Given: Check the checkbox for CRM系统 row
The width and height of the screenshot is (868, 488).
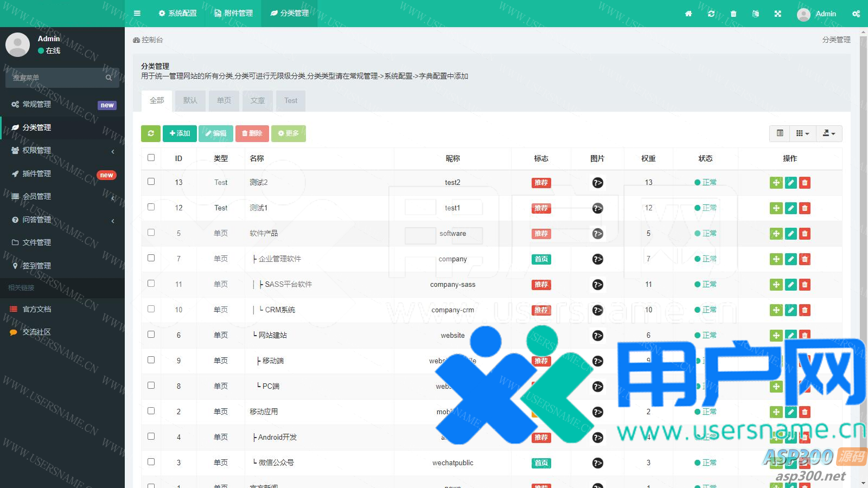Looking at the screenshot, I should pos(151,309).
